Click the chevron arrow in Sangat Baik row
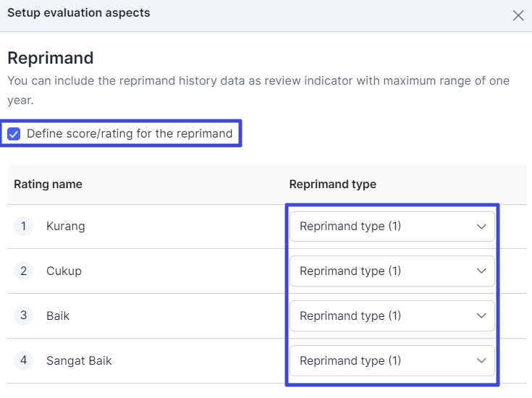The image size is (532, 398). point(481,360)
